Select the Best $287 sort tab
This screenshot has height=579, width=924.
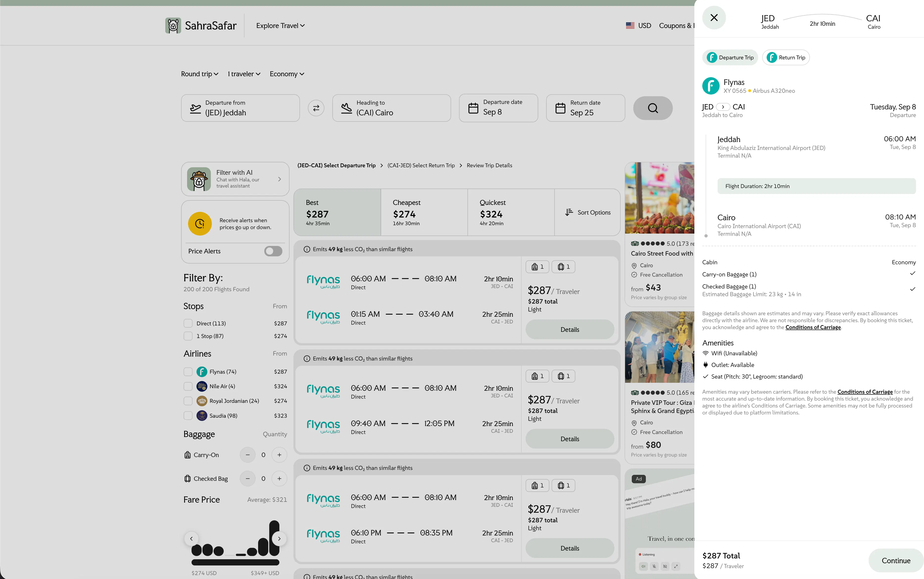(337, 212)
